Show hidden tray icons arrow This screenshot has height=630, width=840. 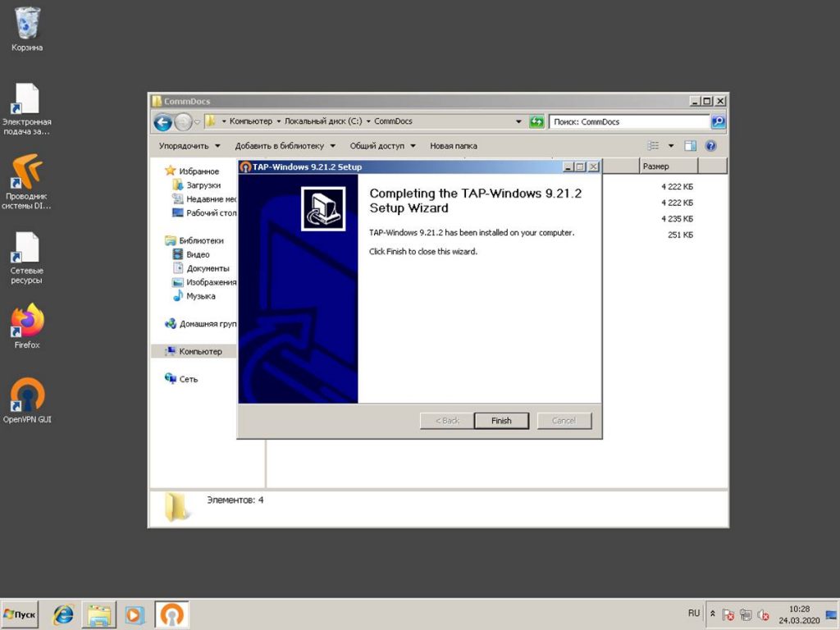(x=713, y=614)
